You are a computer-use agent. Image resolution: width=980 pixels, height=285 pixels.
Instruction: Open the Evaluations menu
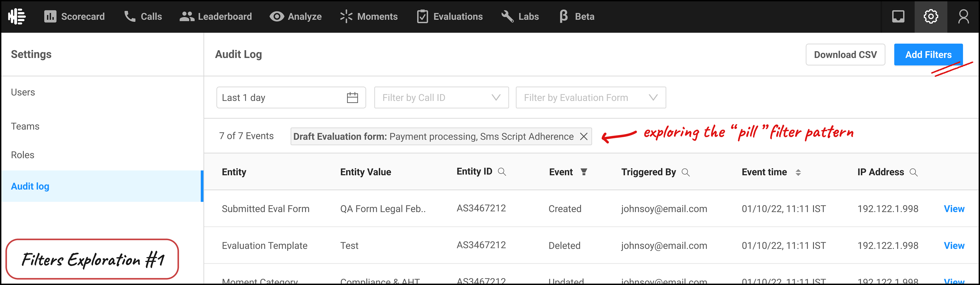click(450, 16)
